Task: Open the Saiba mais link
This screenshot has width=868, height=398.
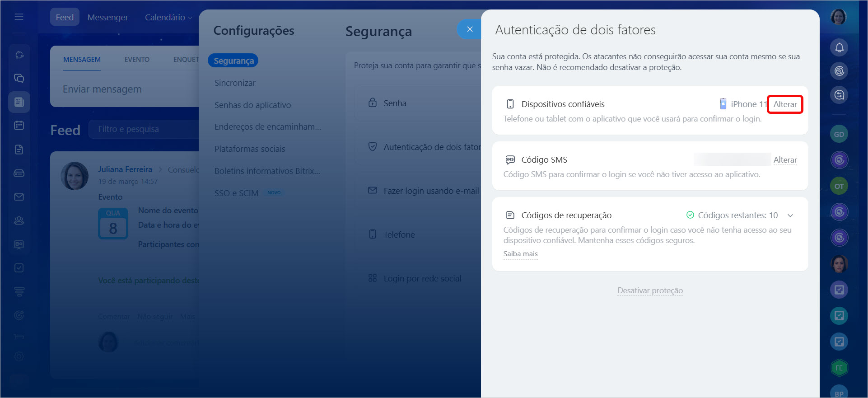Action: coord(520,254)
